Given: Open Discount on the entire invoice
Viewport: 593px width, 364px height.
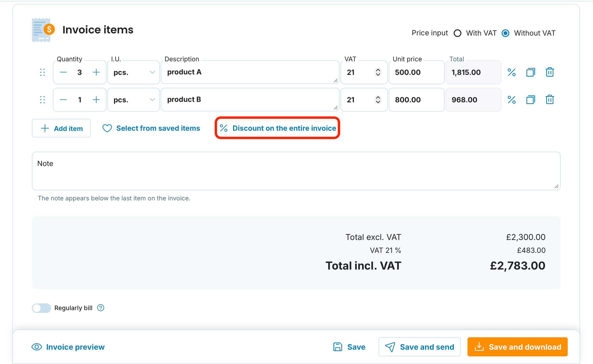Looking at the screenshot, I should pos(278,128).
